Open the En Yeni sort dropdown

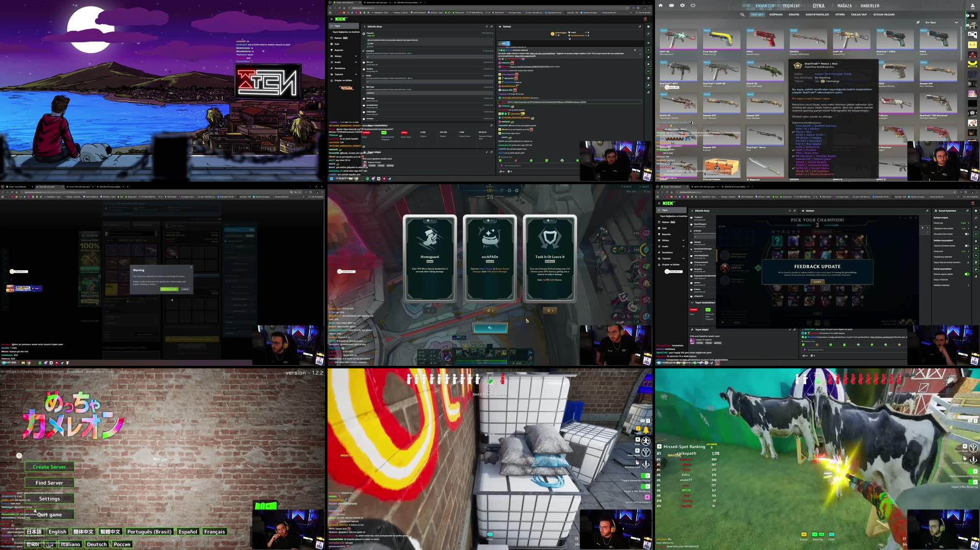942,23
